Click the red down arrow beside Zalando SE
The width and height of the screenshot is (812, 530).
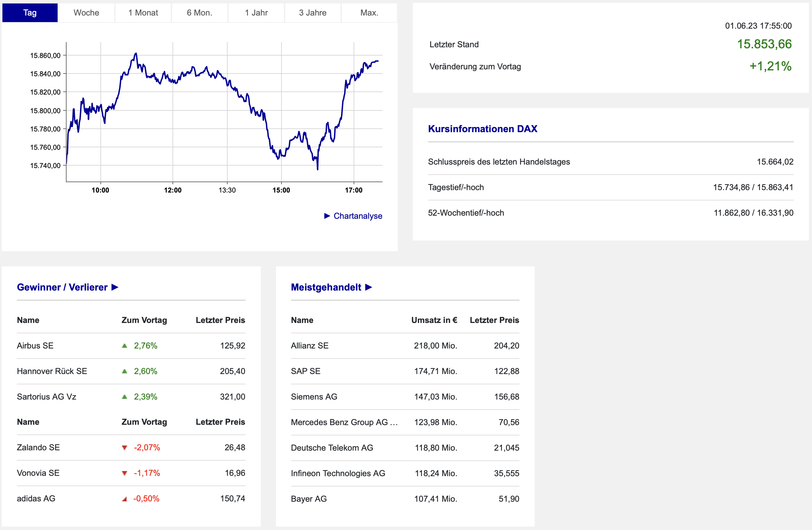(x=125, y=448)
